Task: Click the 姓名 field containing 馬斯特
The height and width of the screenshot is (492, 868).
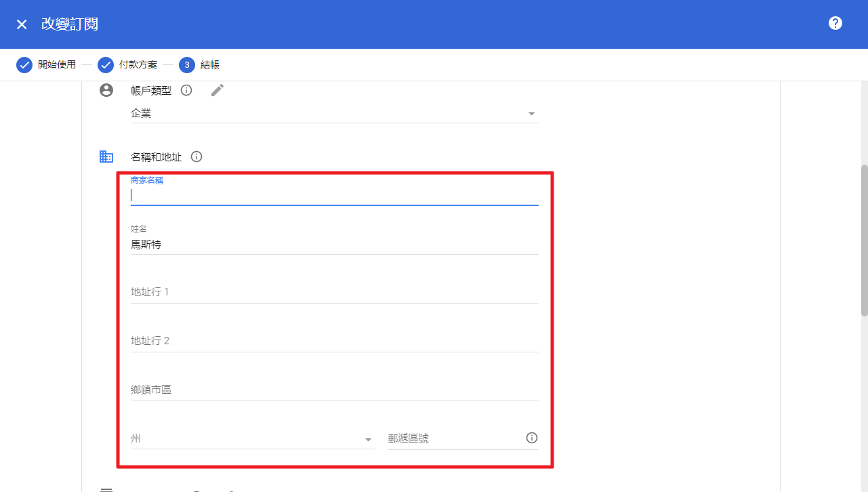Action: pos(335,244)
